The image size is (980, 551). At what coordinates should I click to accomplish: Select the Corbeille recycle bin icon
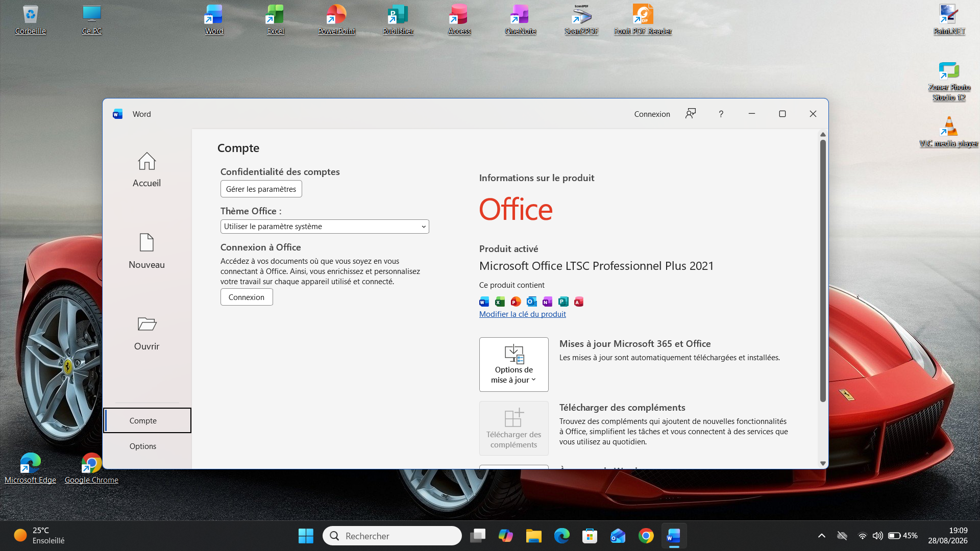(31, 19)
